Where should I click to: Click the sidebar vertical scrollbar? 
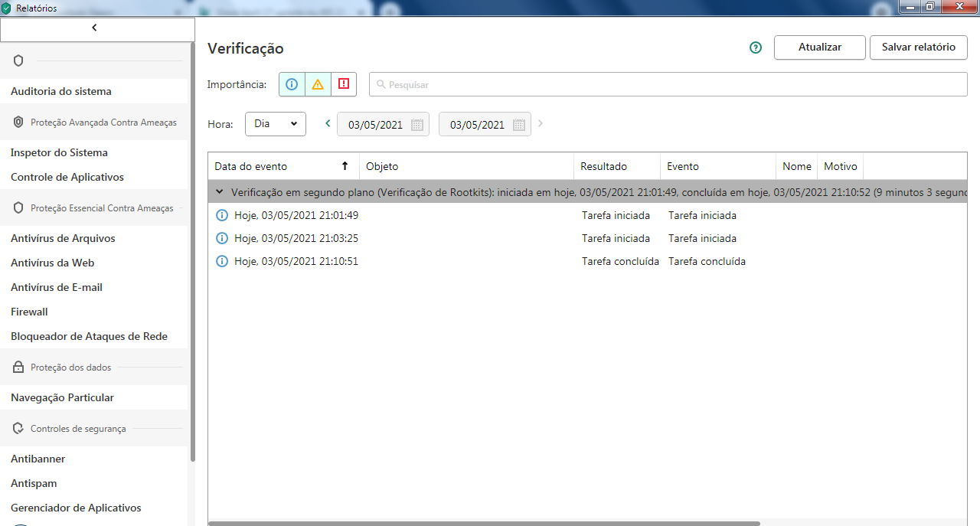192,253
